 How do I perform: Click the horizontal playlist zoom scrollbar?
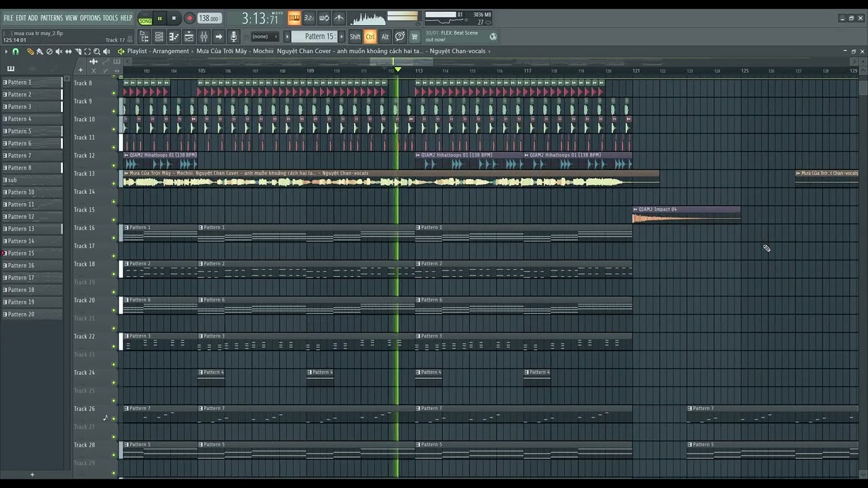401,62
